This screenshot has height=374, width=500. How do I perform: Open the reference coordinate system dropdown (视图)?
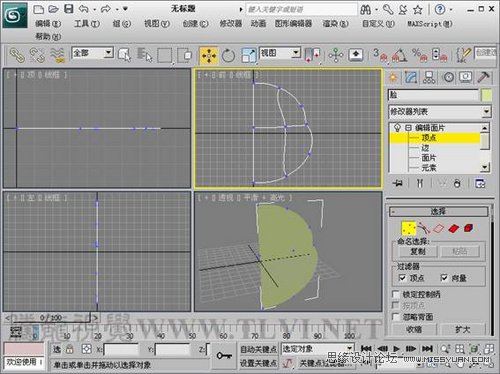[x=279, y=53]
